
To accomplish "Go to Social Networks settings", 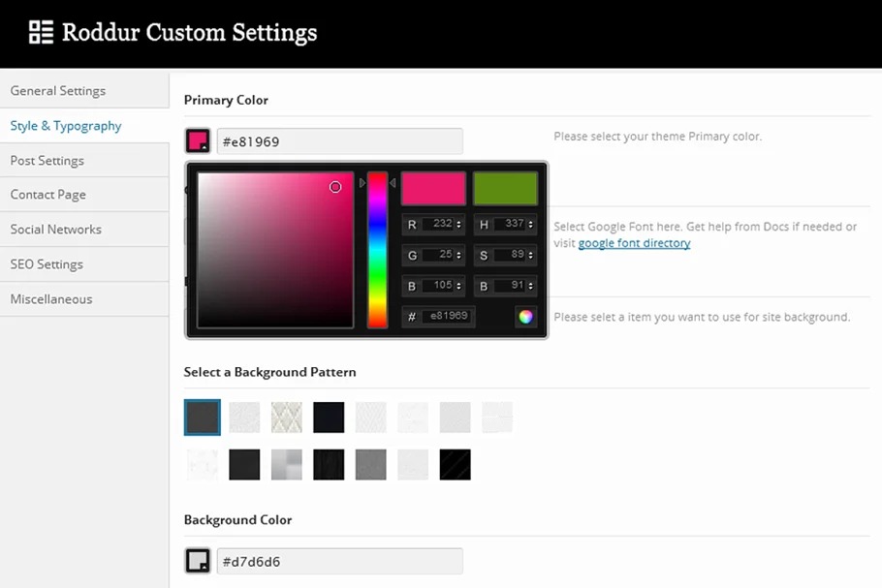I will (x=56, y=230).
